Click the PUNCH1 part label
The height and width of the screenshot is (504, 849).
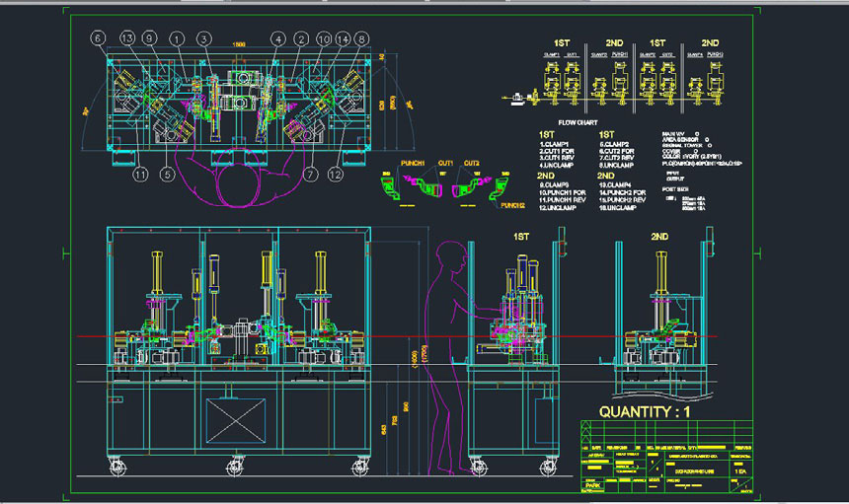413,163
